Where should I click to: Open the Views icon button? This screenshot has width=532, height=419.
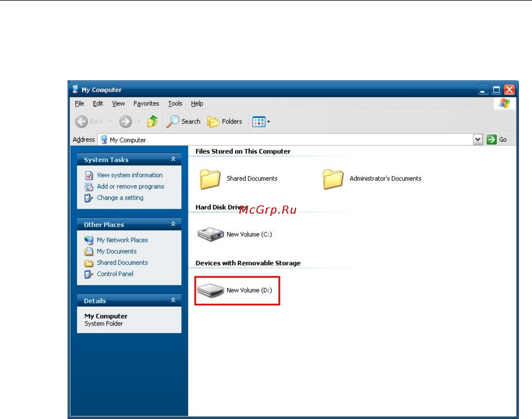[x=259, y=122]
